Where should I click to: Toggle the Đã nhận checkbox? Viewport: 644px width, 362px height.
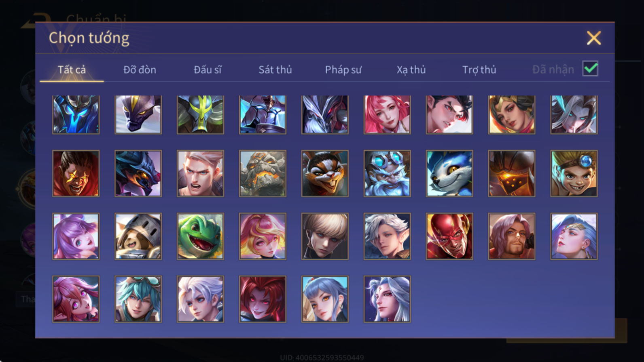click(590, 69)
